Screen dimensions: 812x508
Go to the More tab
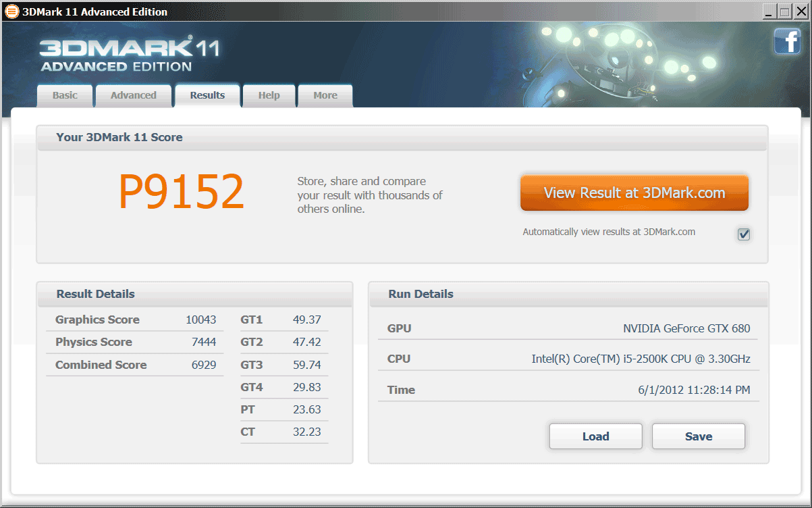[x=325, y=96]
